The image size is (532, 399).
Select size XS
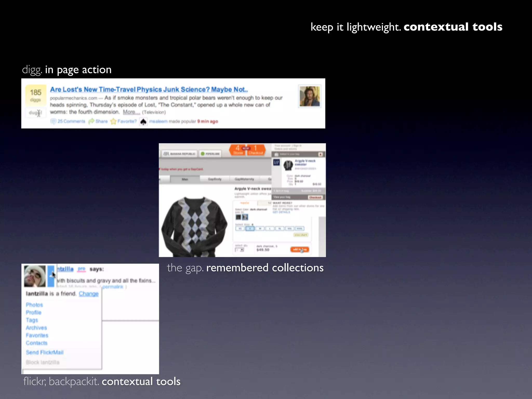[x=240, y=229]
